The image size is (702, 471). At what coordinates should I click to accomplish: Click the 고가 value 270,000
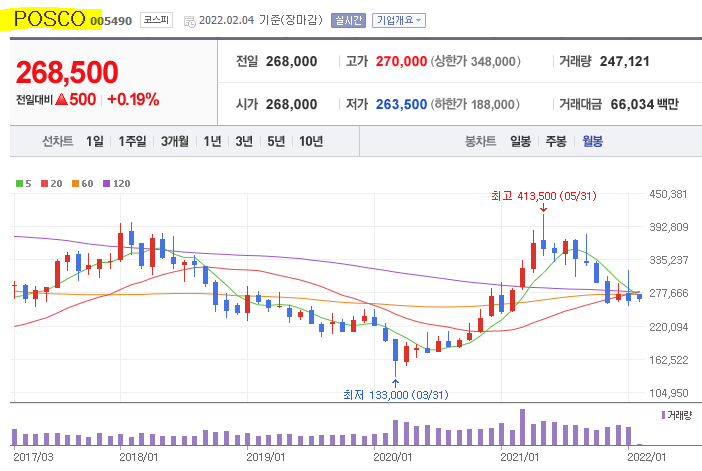click(x=401, y=61)
